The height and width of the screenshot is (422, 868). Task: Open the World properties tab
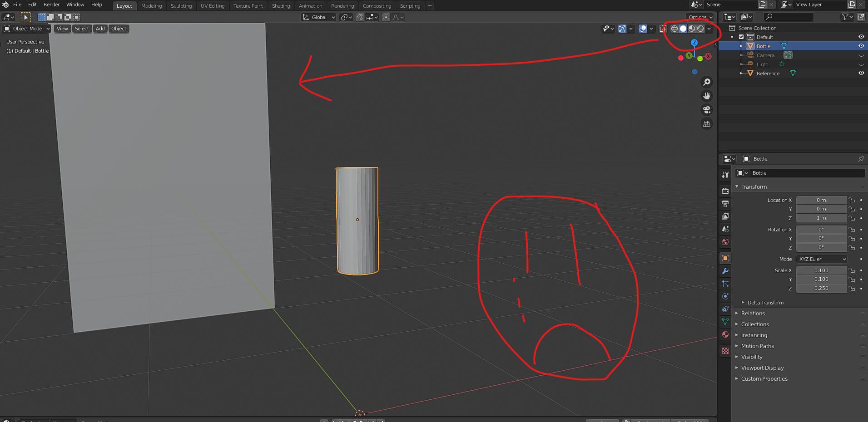point(725,242)
